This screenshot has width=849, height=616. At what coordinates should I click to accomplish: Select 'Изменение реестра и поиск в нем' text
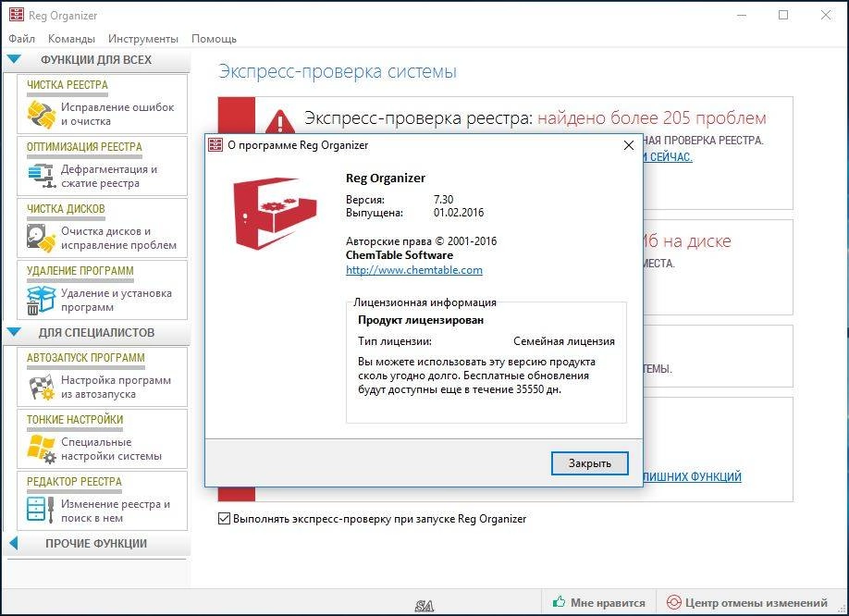tap(116, 511)
